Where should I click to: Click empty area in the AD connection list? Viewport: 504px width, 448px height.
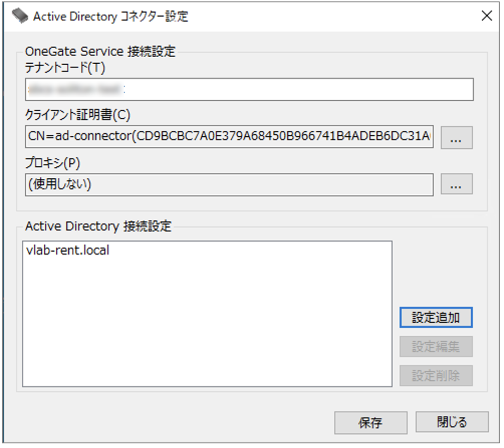(207, 323)
